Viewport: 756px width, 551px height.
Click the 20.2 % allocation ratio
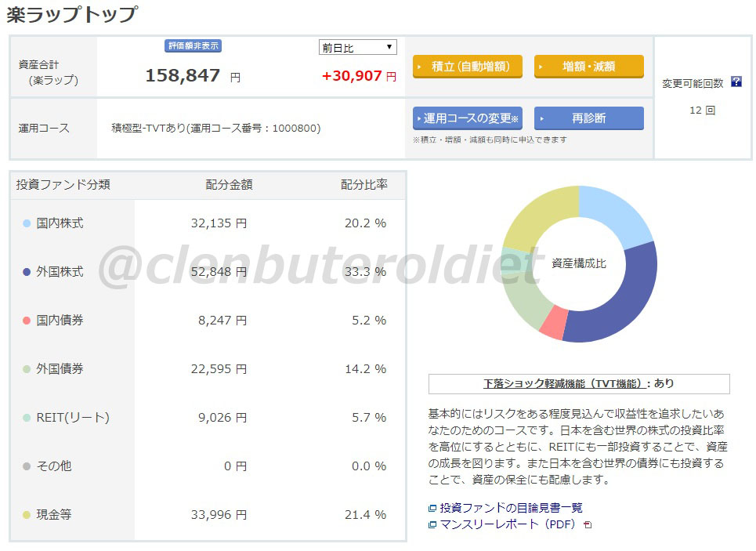pyautogui.click(x=365, y=223)
